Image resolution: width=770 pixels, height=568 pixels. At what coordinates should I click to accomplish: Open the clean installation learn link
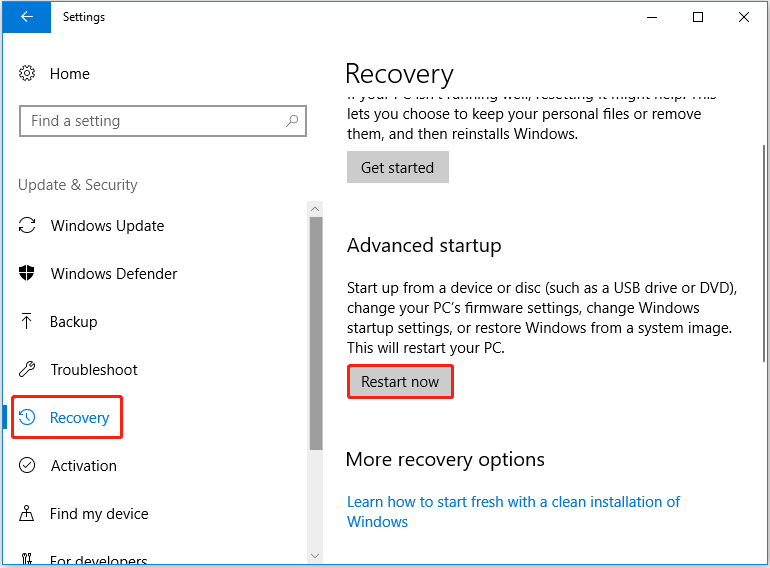pyautogui.click(x=513, y=512)
